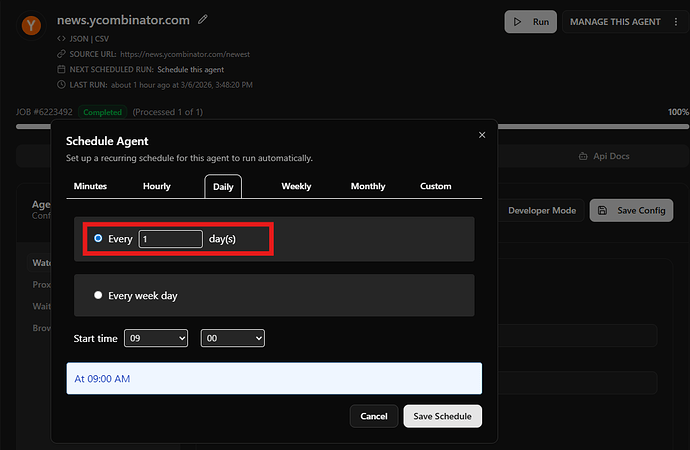Open the Start time hour dropdown
Screen dimensions: 690x450
(x=156, y=339)
